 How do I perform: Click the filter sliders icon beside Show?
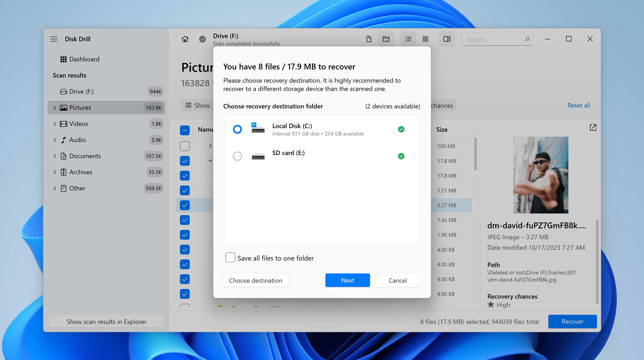tap(188, 105)
